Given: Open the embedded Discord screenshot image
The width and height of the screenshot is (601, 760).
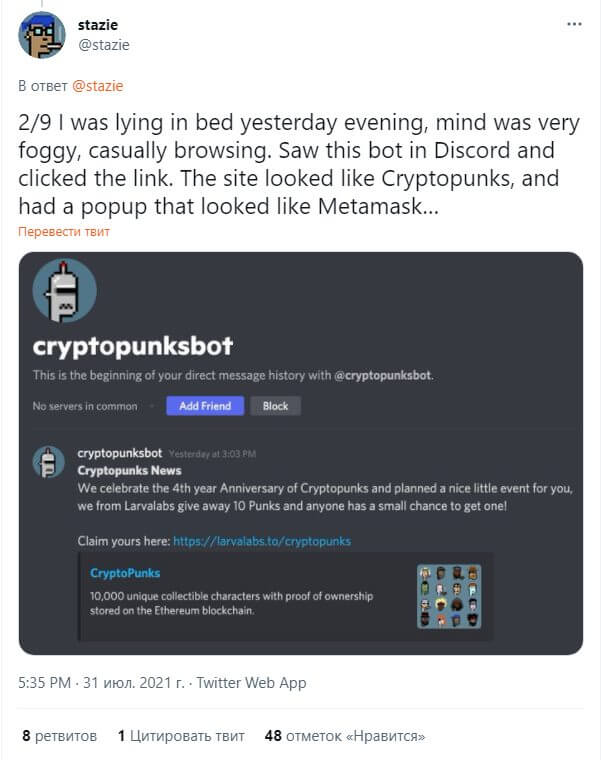Looking at the screenshot, I should (x=301, y=453).
